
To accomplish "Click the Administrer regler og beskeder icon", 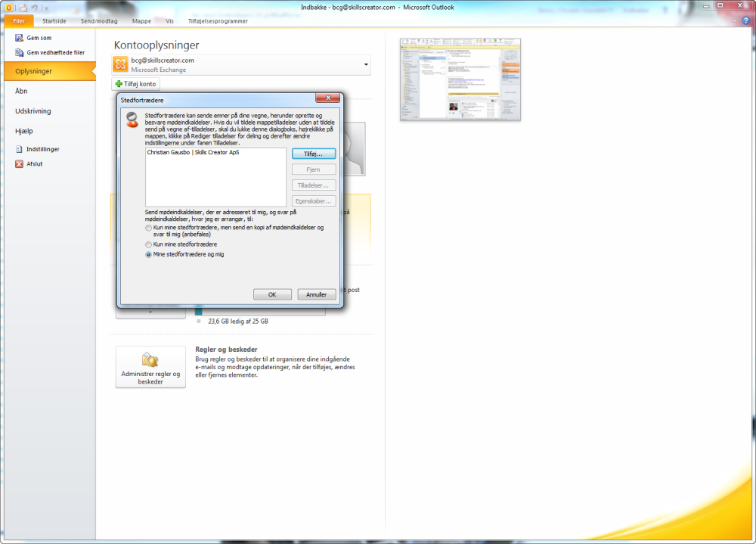I will pyautogui.click(x=150, y=359).
